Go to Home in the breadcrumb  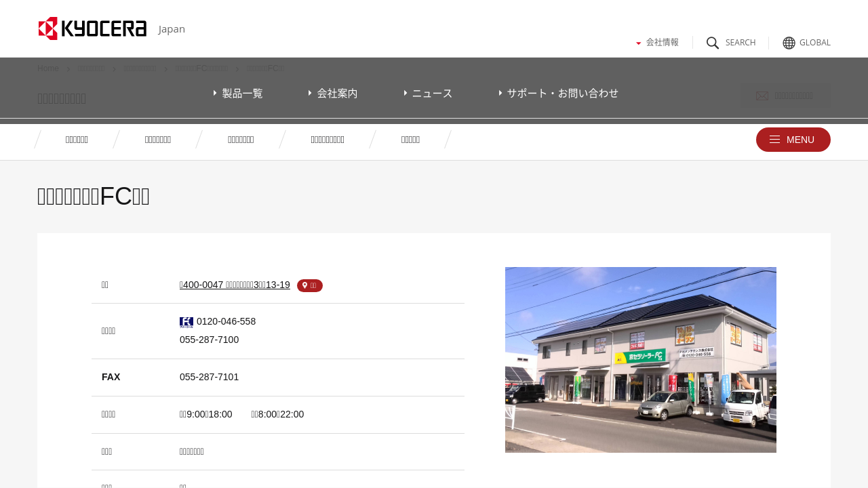pyautogui.click(x=48, y=68)
